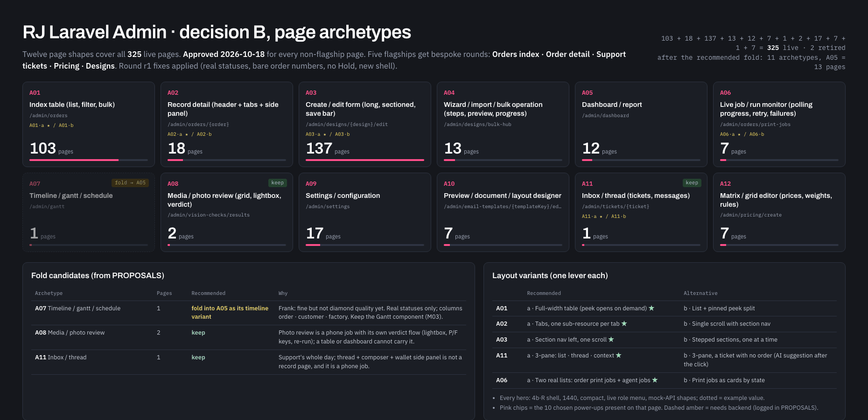Click the star after 'Full-width table (peek opens on demand)'
868x420 pixels.
pyautogui.click(x=651, y=308)
